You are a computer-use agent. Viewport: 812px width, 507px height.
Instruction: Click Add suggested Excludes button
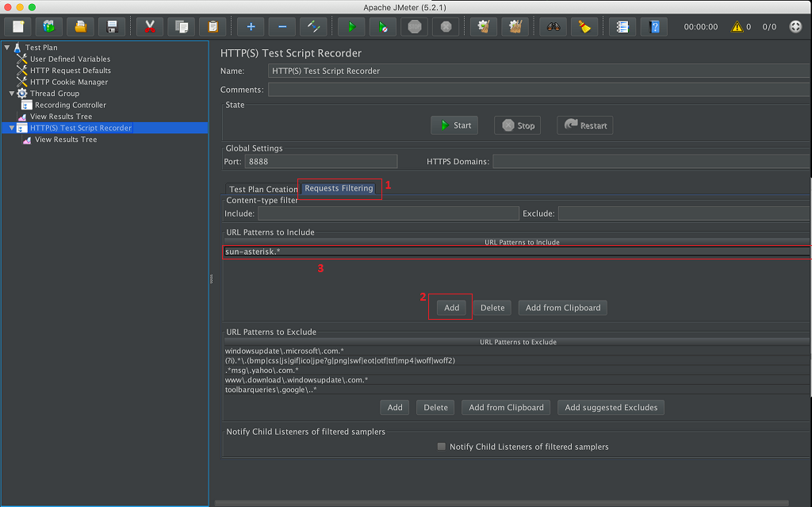tap(611, 407)
